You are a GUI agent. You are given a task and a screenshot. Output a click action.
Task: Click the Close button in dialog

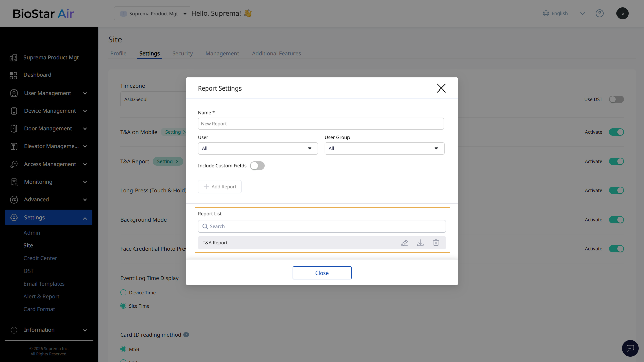[322, 273]
